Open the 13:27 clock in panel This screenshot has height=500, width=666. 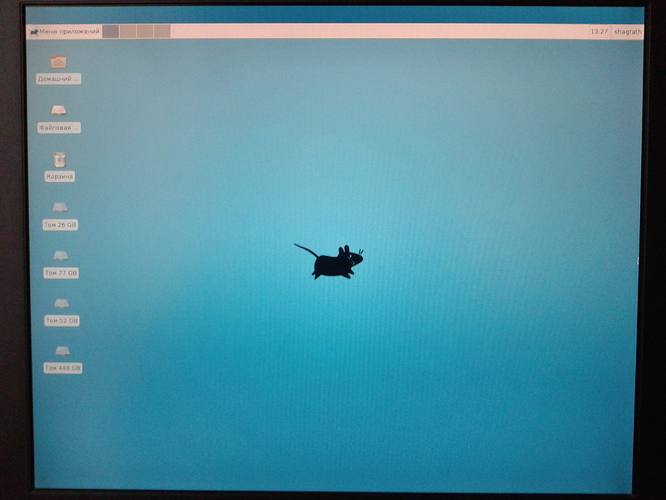coord(599,32)
